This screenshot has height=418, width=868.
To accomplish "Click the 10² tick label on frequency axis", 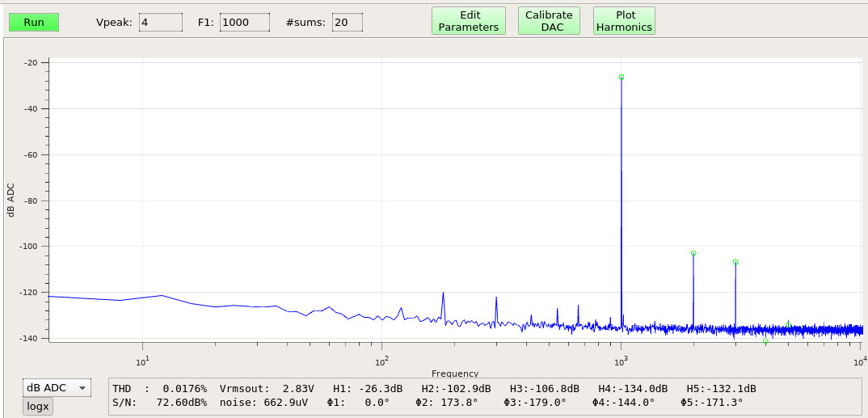I will click(x=381, y=362).
